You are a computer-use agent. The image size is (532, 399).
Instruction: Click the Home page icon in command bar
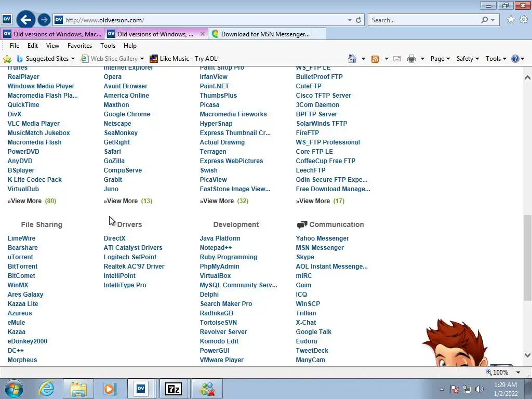point(352,59)
